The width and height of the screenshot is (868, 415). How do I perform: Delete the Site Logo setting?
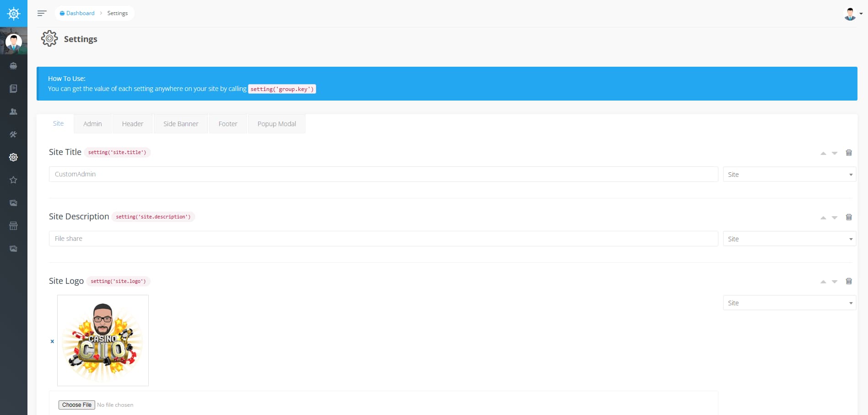849,281
